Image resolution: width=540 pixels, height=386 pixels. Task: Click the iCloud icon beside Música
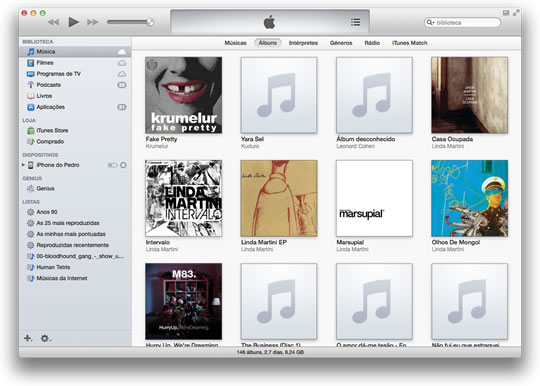click(x=122, y=52)
